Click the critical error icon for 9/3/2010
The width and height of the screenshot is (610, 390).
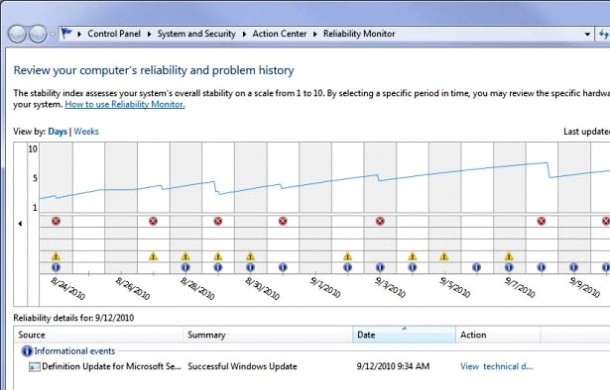(380, 221)
